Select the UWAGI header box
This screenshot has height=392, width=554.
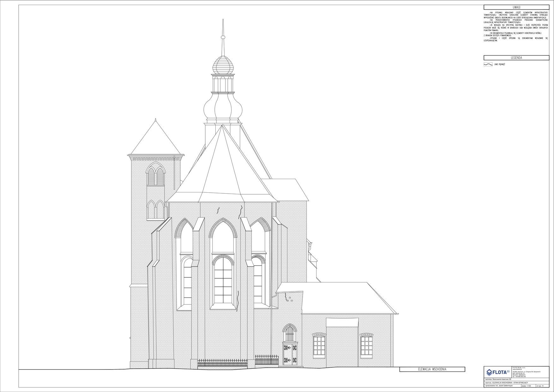tap(516, 7)
